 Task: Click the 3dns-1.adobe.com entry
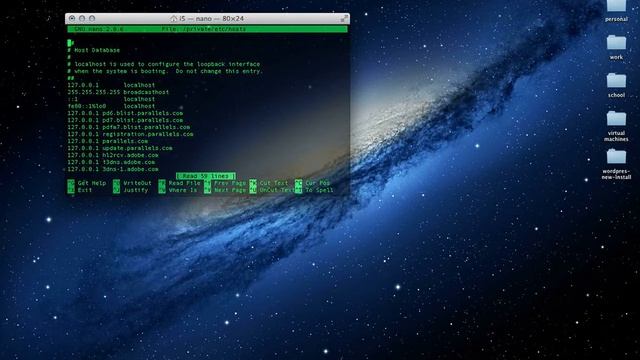pos(113,169)
